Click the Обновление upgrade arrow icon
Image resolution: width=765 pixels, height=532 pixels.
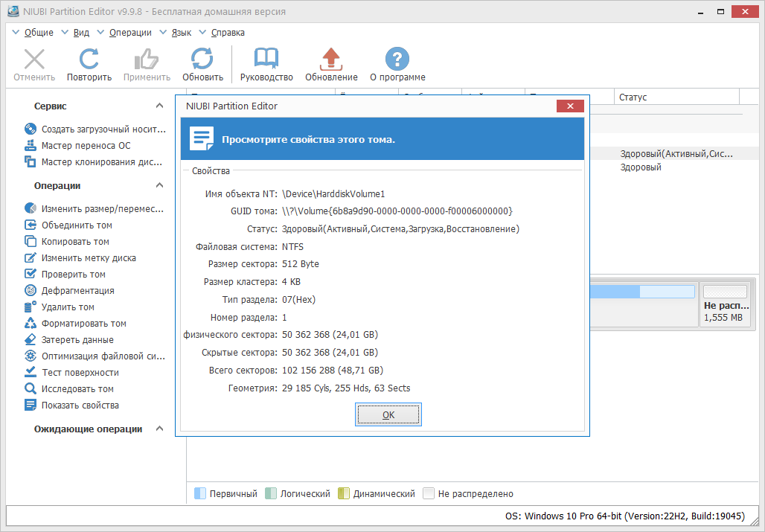pos(331,59)
